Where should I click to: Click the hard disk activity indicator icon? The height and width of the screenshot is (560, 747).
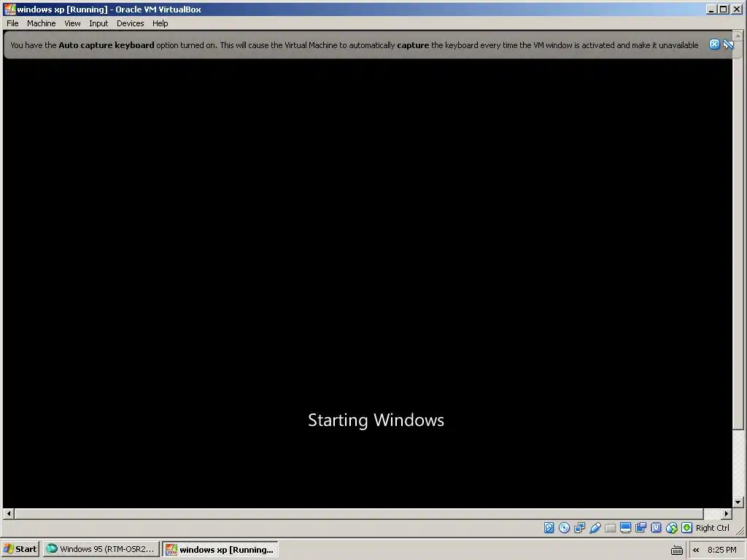pyautogui.click(x=549, y=528)
